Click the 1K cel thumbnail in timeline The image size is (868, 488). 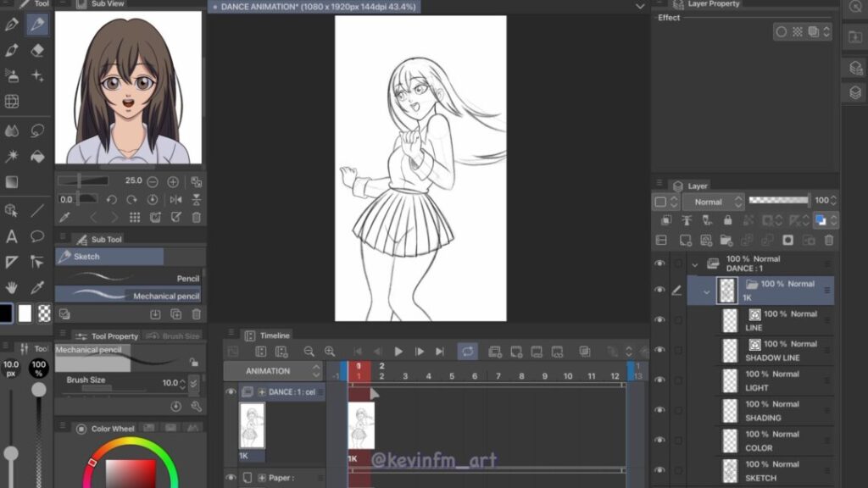pyautogui.click(x=361, y=425)
